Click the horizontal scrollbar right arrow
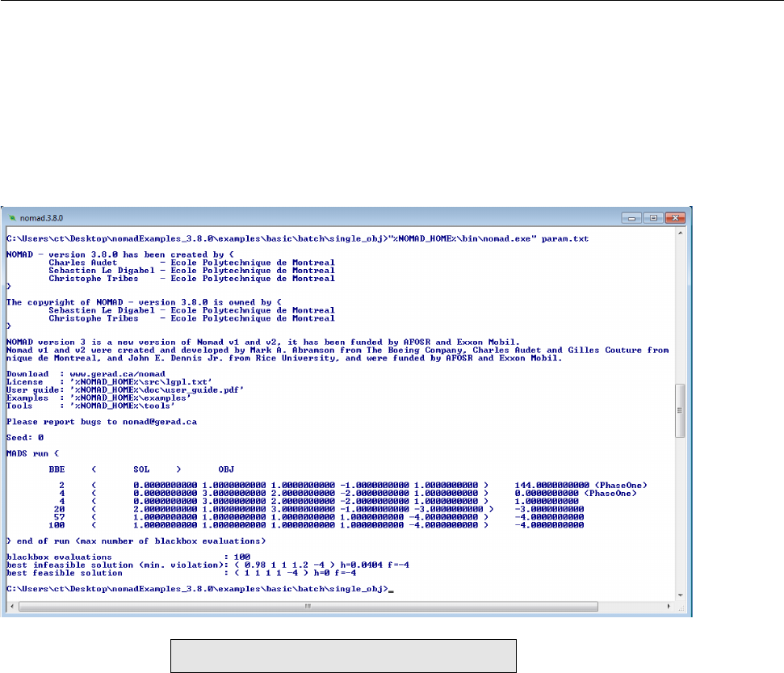784x673 pixels. tap(669, 607)
